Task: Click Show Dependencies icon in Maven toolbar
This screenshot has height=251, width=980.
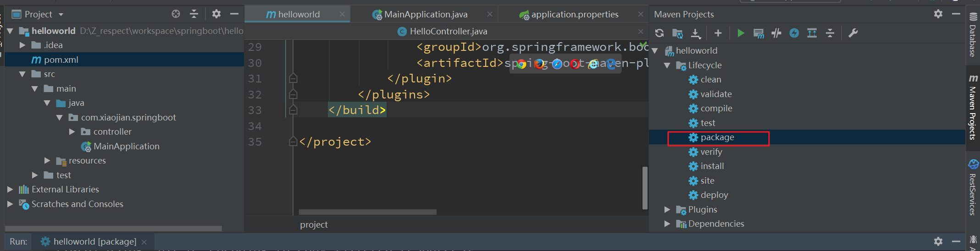Action: (812, 33)
